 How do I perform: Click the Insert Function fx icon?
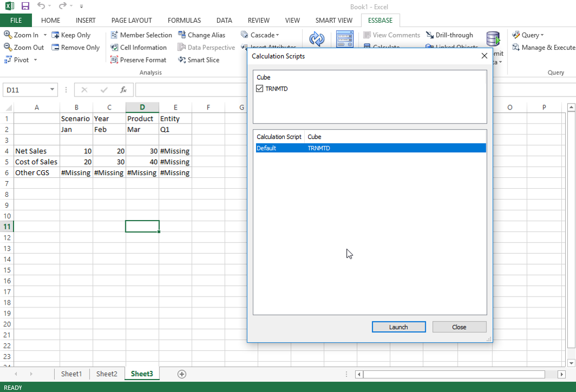(x=124, y=89)
